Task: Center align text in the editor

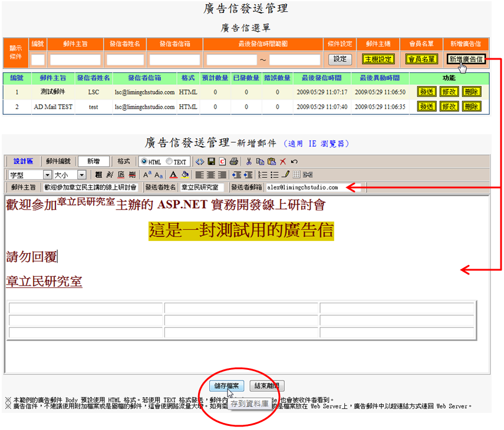Action: point(211,175)
